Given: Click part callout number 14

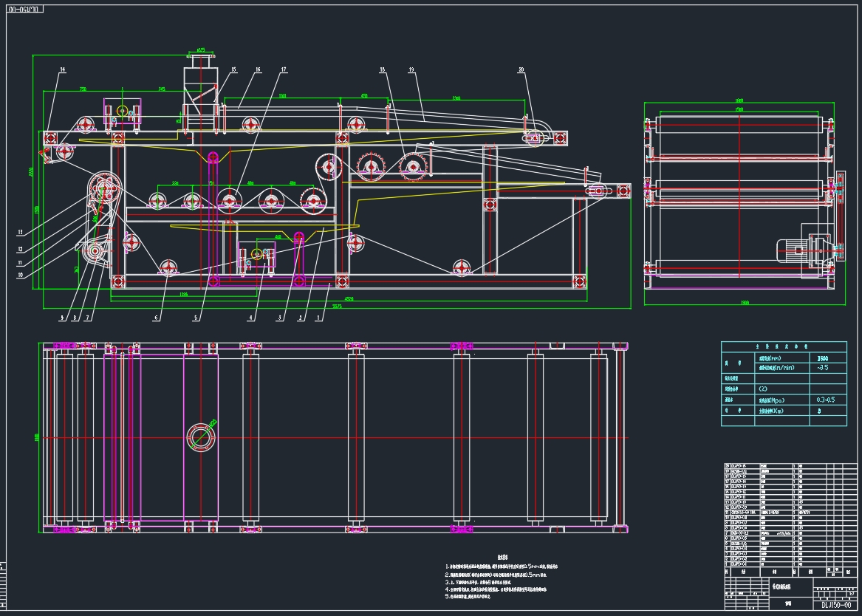Looking at the screenshot, I should 63,69.
